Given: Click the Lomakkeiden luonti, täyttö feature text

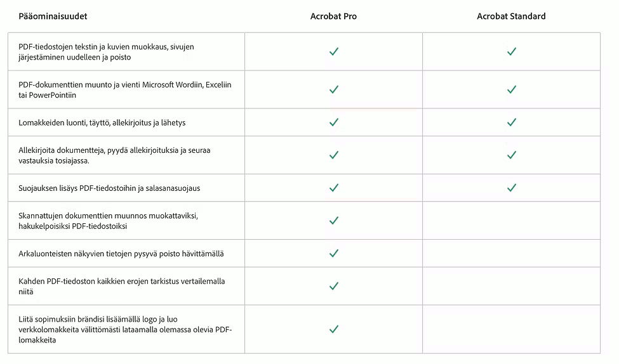Looking at the screenshot, I should tap(102, 122).
